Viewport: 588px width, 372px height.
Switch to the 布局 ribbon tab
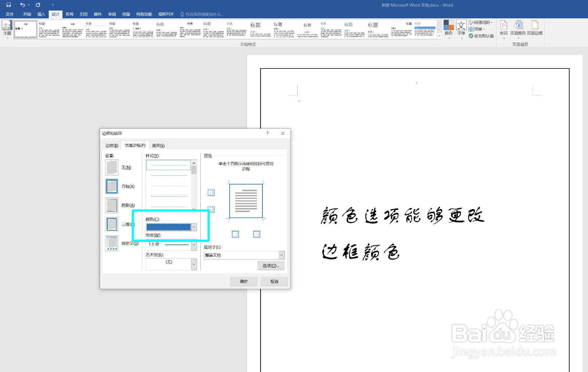coord(69,14)
